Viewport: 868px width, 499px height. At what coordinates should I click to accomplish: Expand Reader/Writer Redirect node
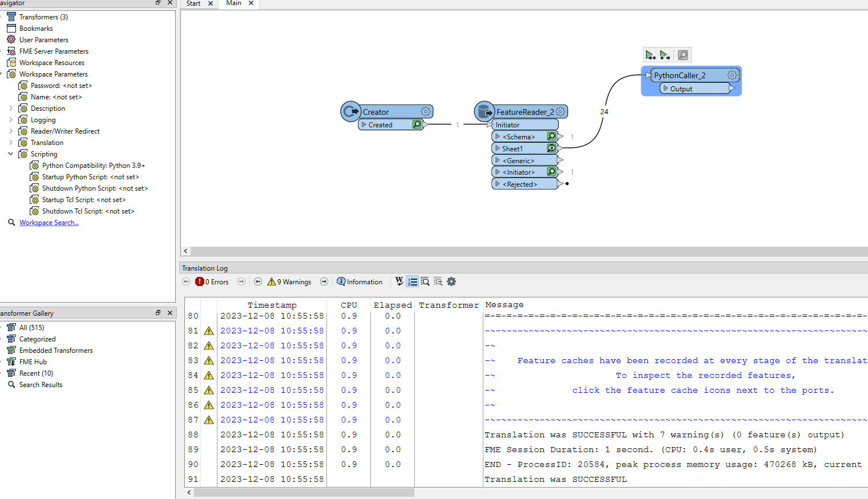click(11, 131)
